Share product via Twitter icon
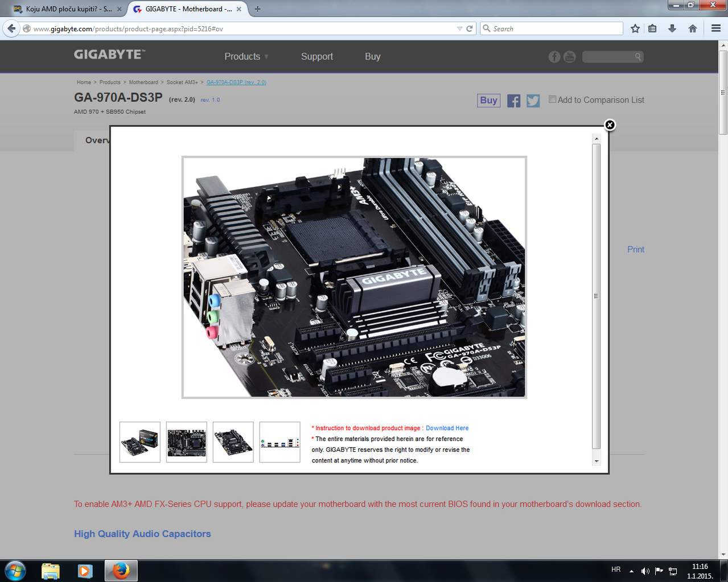This screenshot has height=582, width=728. pos(533,101)
